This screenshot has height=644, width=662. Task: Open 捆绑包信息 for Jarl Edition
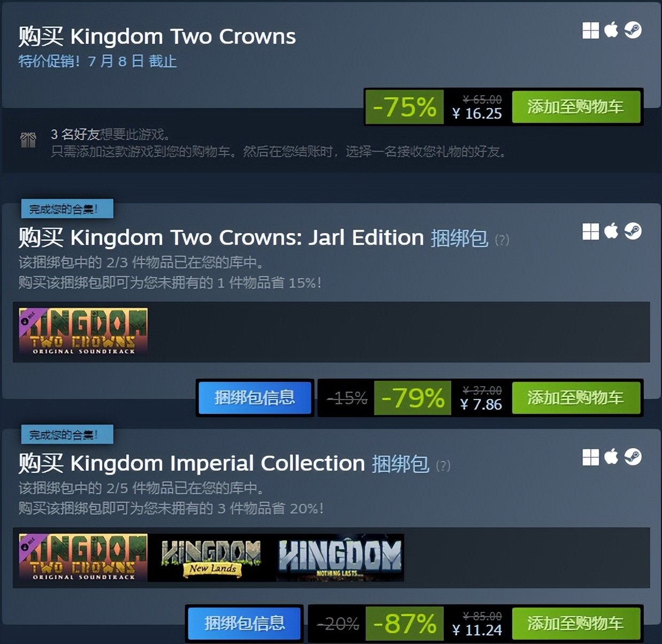tap(255, 397)
